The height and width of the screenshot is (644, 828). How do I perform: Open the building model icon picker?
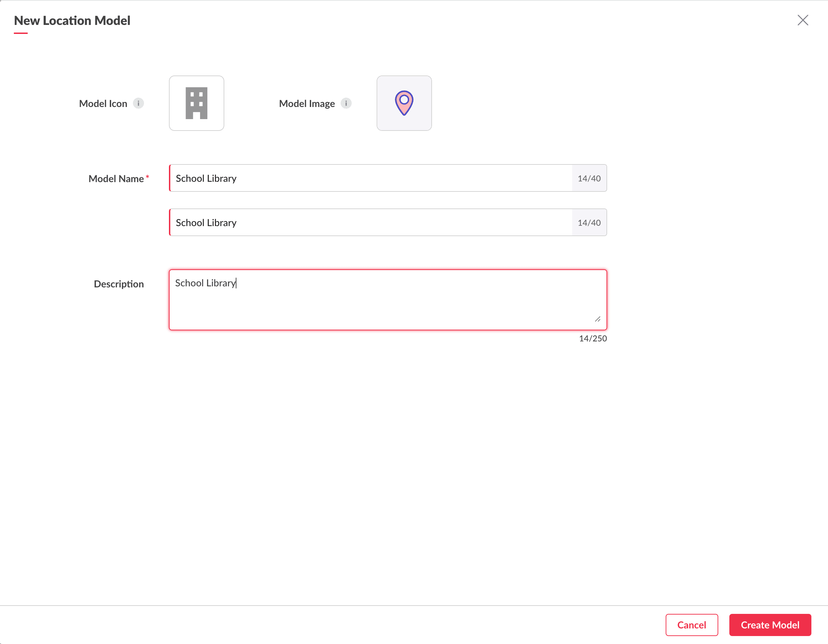[x=196, y=103]
